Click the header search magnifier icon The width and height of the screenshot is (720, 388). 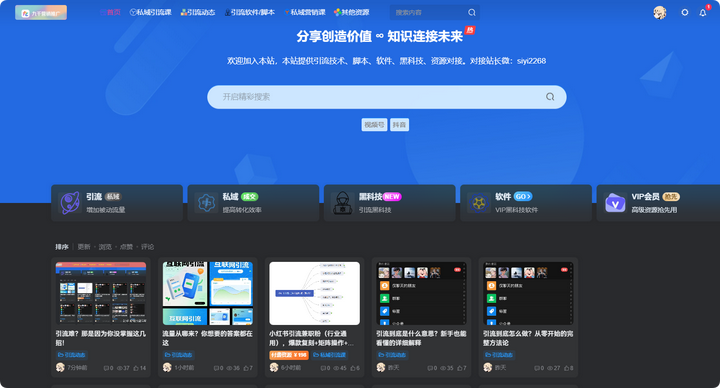coord(472,12)
